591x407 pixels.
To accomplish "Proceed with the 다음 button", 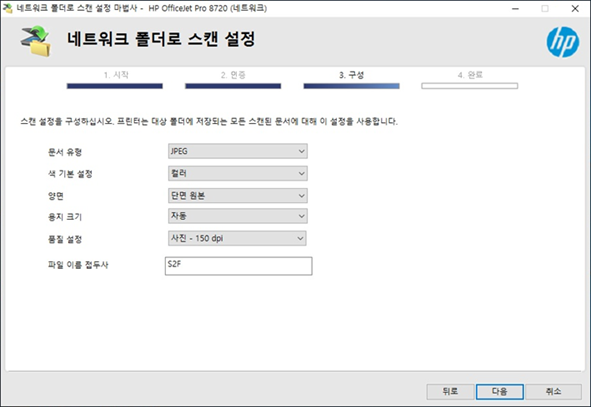I will [x=499, y=392].
